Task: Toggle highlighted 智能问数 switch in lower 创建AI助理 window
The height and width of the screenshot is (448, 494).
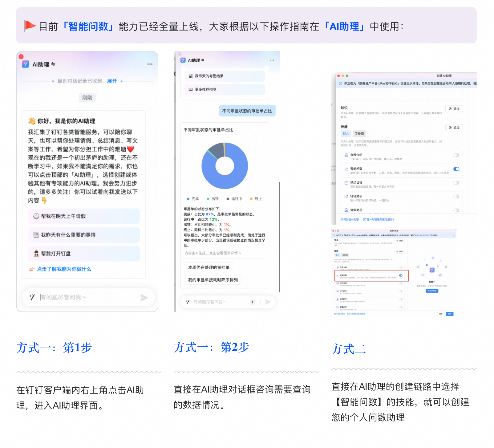Action: point(401,275)
